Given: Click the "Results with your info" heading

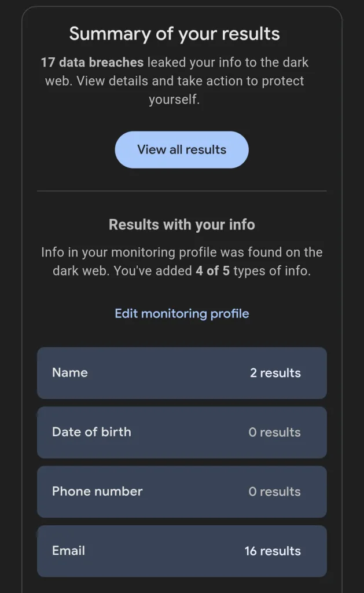Looking at the screenshot, I should [x=182, y=225].
